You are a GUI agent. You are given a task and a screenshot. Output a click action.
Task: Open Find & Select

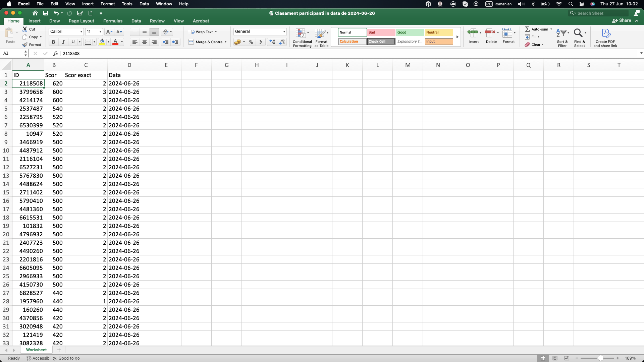(580, 38)
